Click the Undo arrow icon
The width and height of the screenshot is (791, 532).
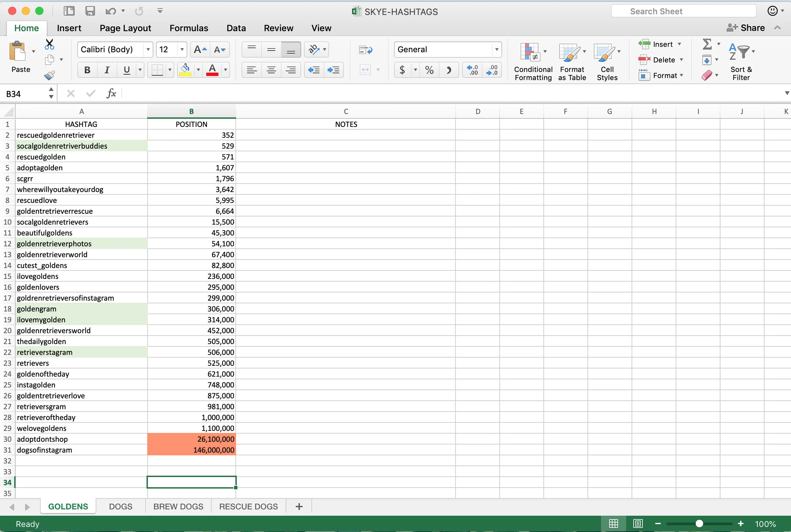[111, 11]
